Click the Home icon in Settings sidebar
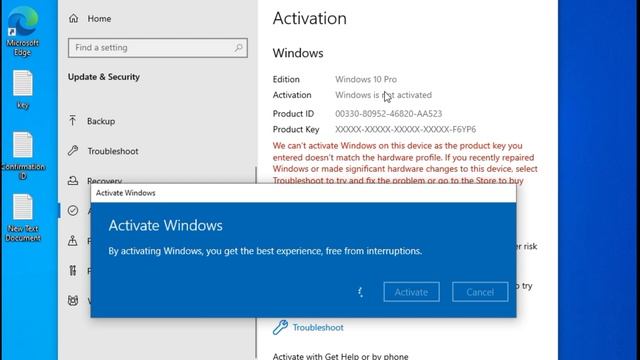 tap(73, 18)
